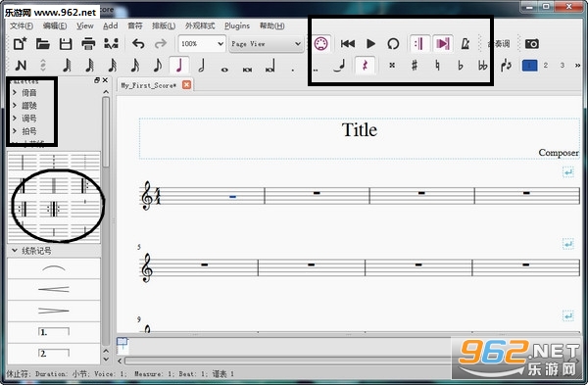Start playback with the play button
Viewport: 588px width, 385px height.
(370, 44)
